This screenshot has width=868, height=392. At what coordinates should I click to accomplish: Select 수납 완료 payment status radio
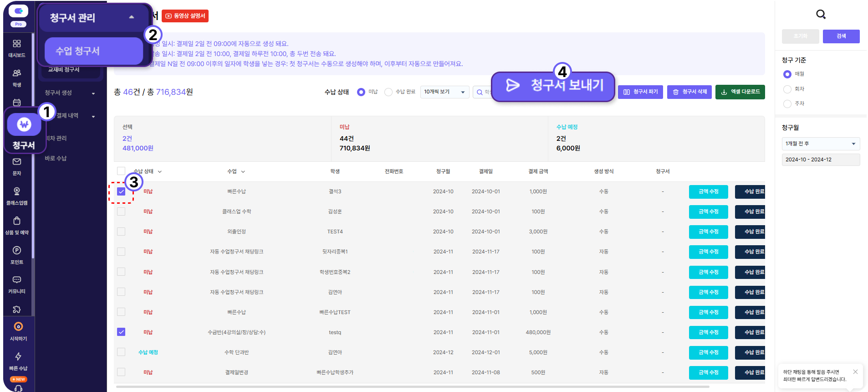click(x=388, y=92)
